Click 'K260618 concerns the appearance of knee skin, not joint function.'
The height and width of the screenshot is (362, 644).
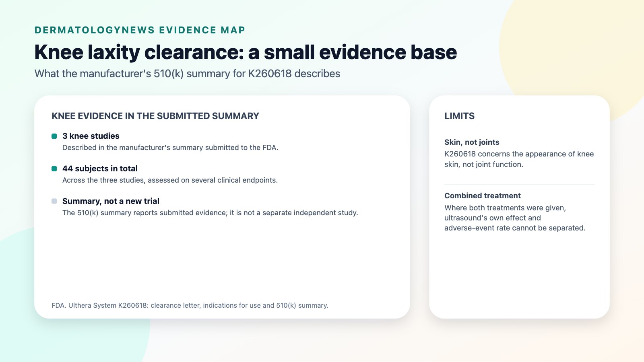pyautogui.click(x=519, y=159)
